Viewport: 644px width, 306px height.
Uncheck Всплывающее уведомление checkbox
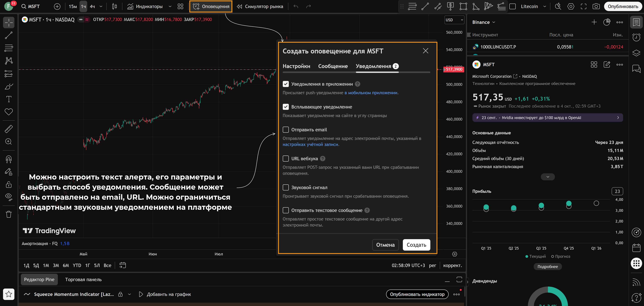pyautogui.click(x=285, y=107)
